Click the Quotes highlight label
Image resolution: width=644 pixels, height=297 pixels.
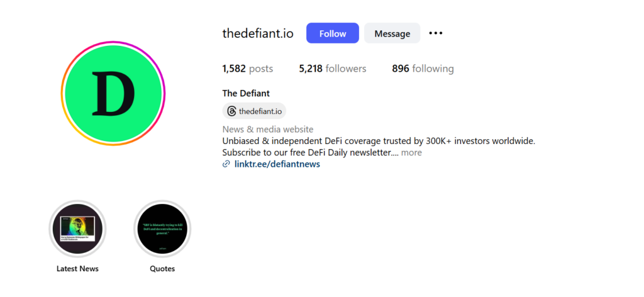point(162,269)
